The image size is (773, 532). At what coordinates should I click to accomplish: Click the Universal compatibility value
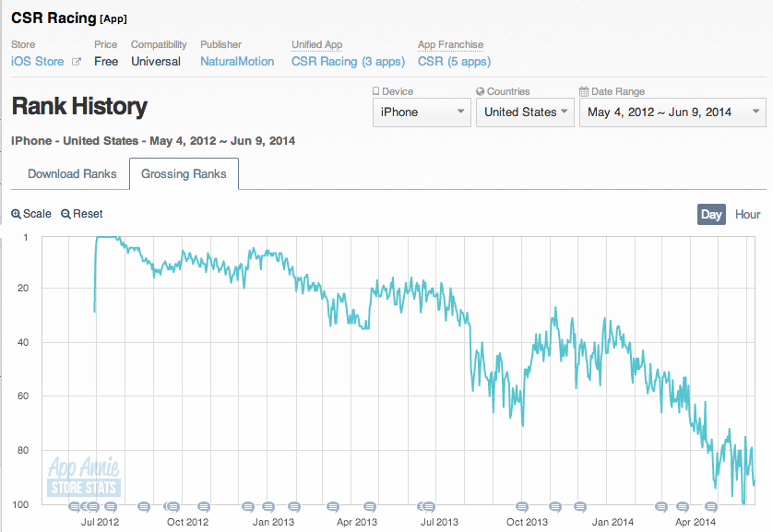(156, 62)
